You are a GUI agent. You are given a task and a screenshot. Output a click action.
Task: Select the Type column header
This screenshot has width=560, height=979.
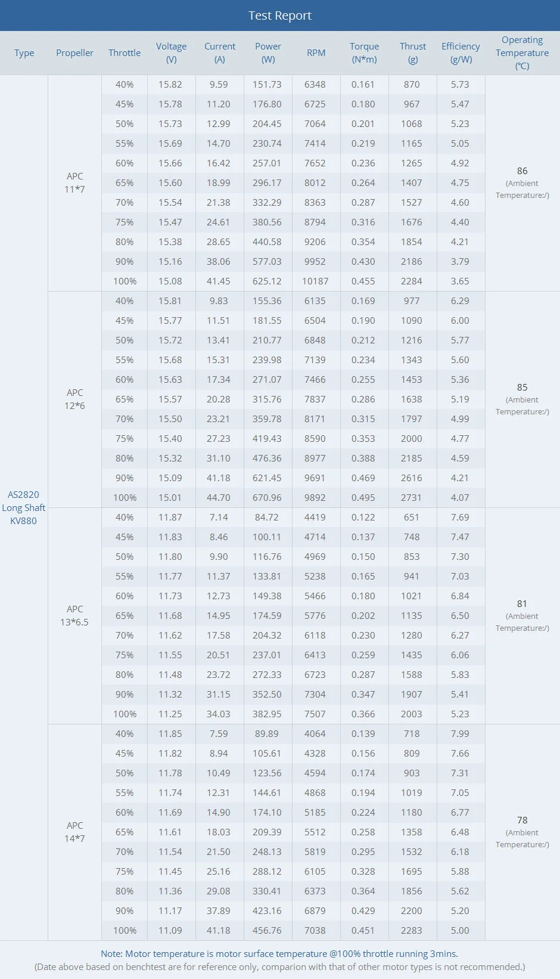[24, 53]
